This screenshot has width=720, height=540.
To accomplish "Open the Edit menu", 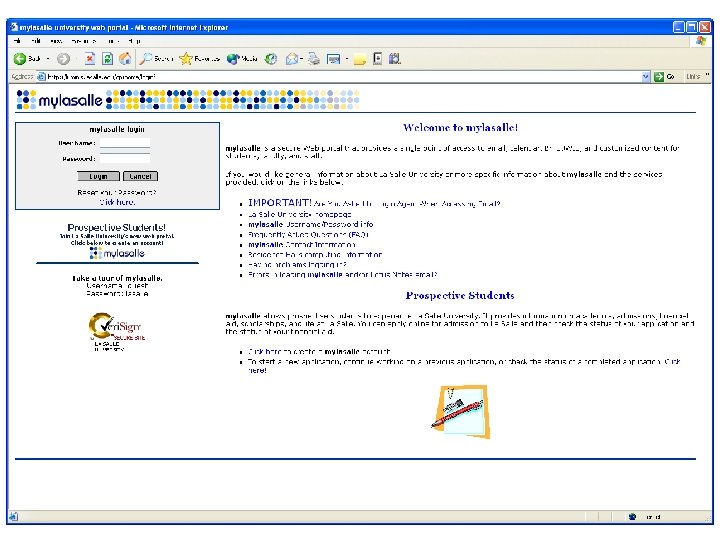I will point(36,41).
